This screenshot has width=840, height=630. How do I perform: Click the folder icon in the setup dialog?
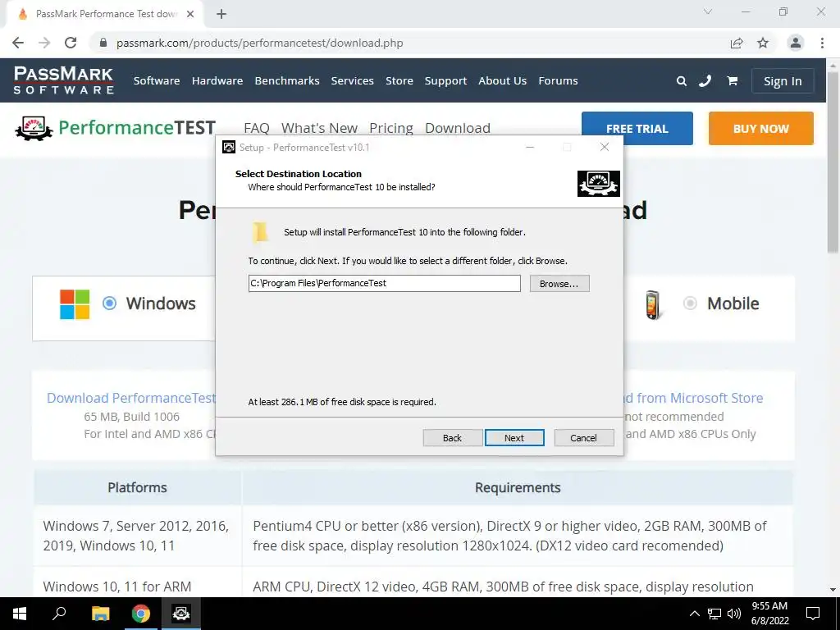[x=260, y=232]
